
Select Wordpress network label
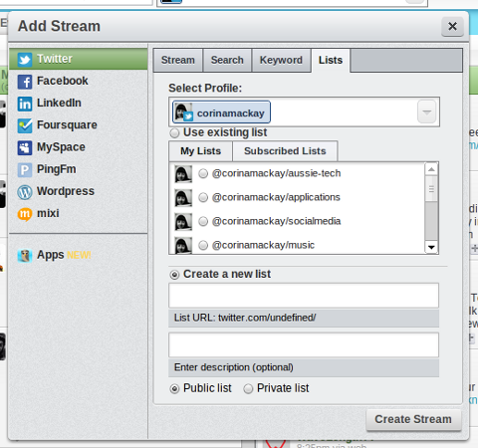coord(66,191)
